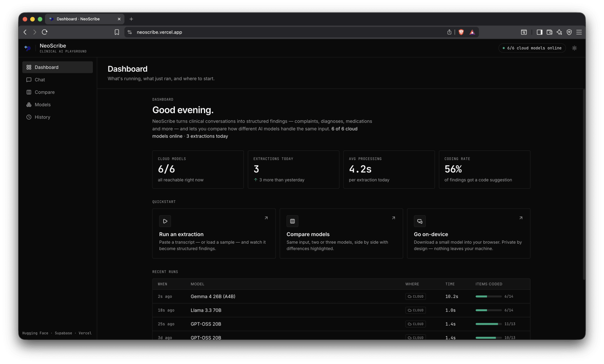Open site settings icon in address bar

click(x=130, y=32)
